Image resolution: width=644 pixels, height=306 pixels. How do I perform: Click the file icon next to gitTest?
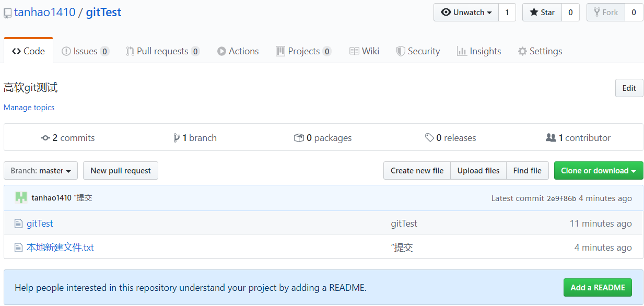coord(19,223)
